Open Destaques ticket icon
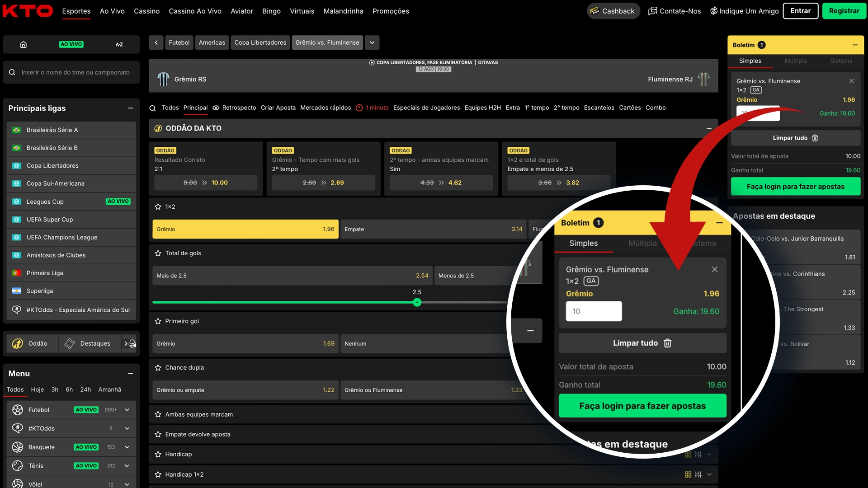 [70, 343]
